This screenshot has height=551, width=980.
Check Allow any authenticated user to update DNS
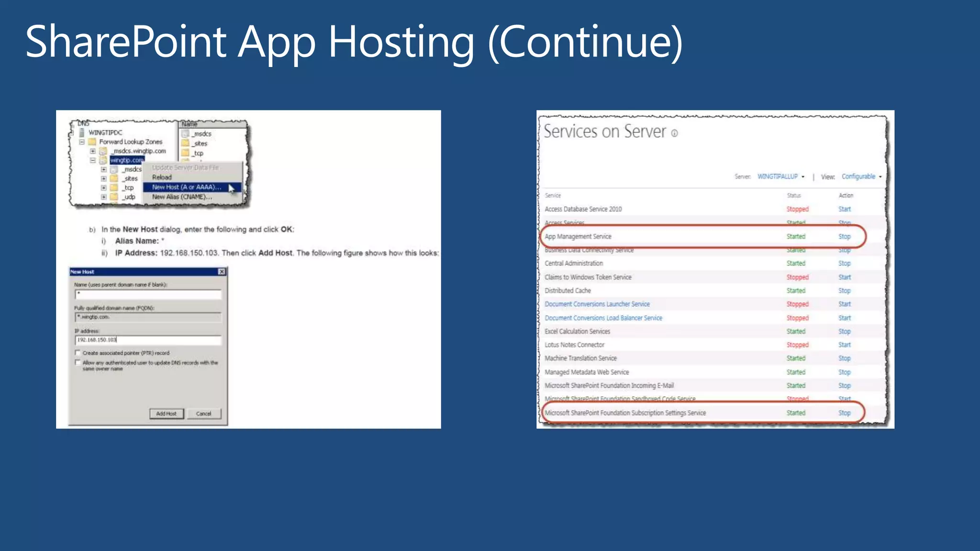78,363
